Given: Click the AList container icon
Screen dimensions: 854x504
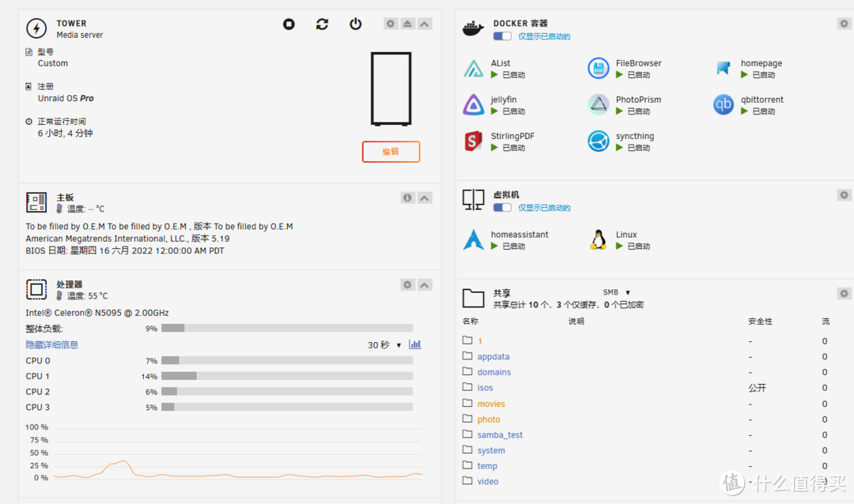Looking at the screenshot, I should coord(474,69).
